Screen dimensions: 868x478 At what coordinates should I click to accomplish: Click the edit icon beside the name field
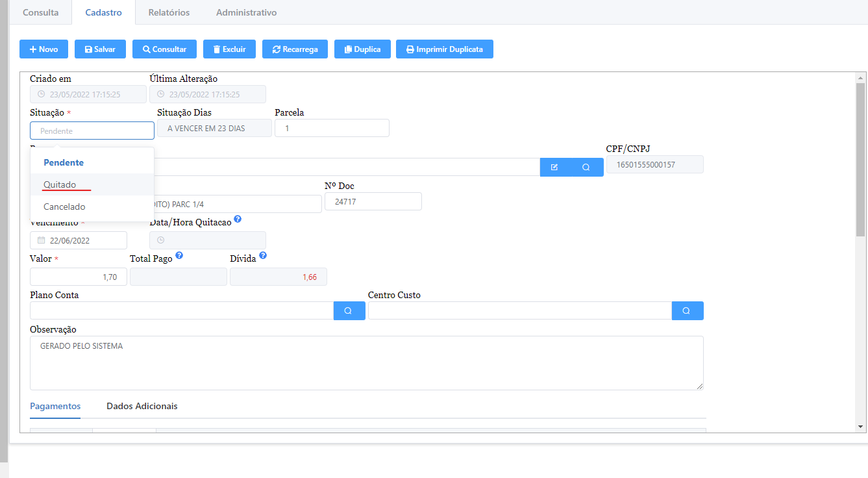pos(554,167)
